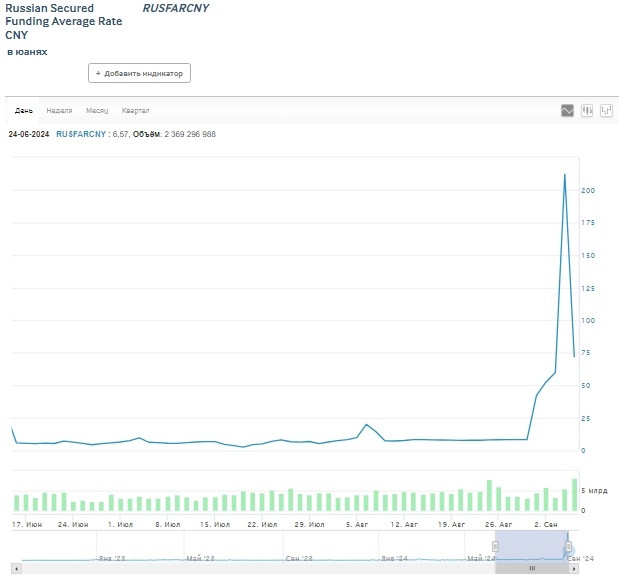Click the 'Янв '24' navigator label
Viewport: 619px width, 586px height.
(x=394, y=558)
